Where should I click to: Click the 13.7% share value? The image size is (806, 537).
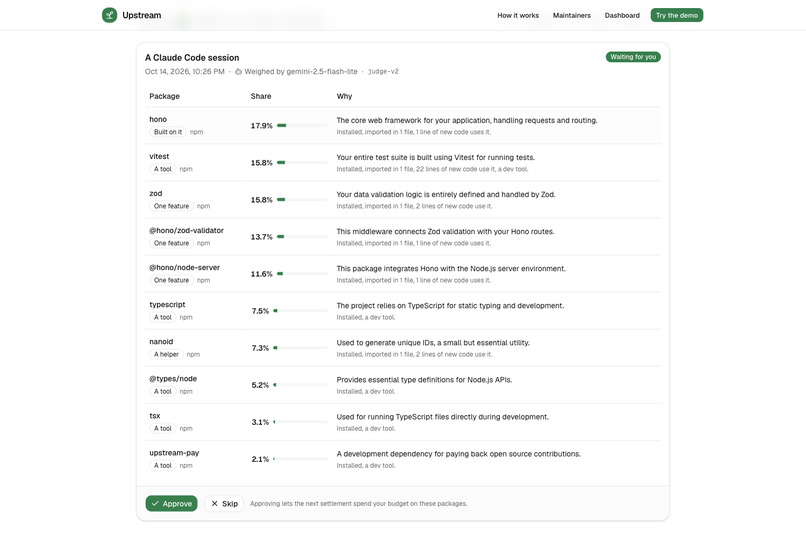261,237
